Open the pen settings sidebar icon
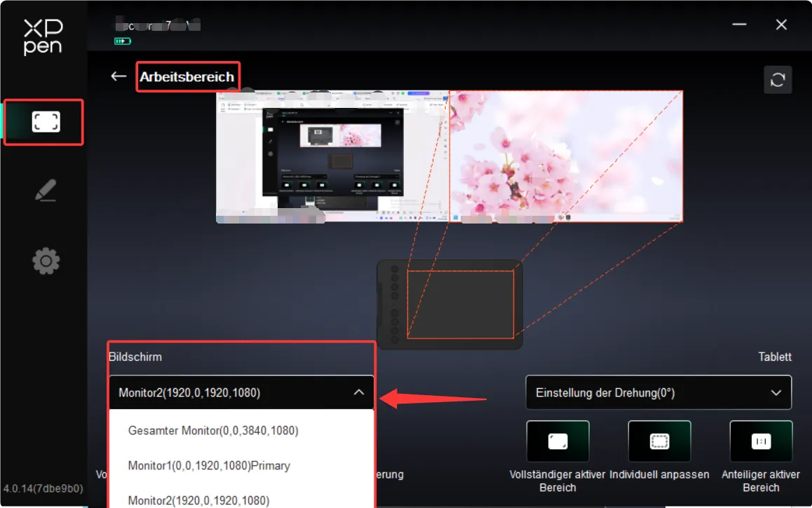This screenshot has height=508, width=812. pyautogui.click(x=46, y=191)
